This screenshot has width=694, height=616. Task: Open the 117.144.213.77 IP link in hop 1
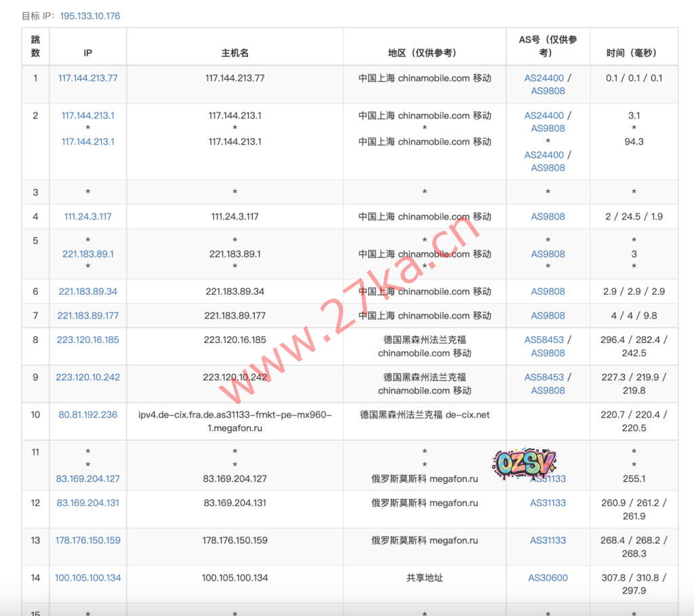(87, 78)
